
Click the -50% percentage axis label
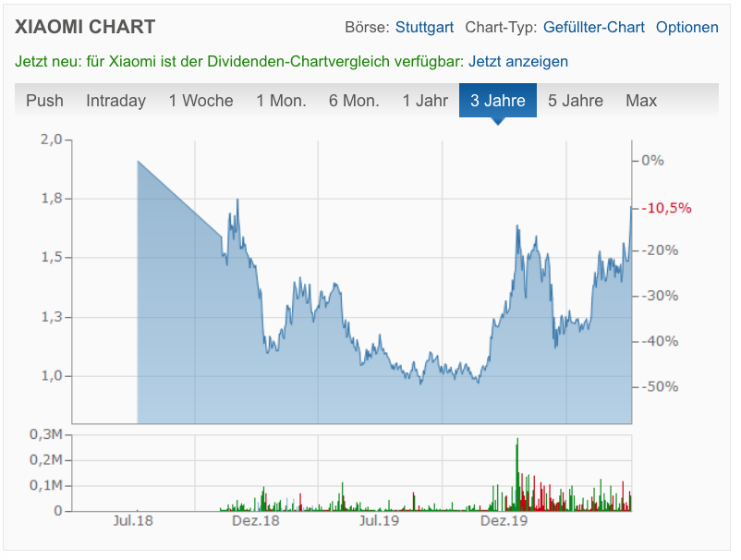coord(660,386)
